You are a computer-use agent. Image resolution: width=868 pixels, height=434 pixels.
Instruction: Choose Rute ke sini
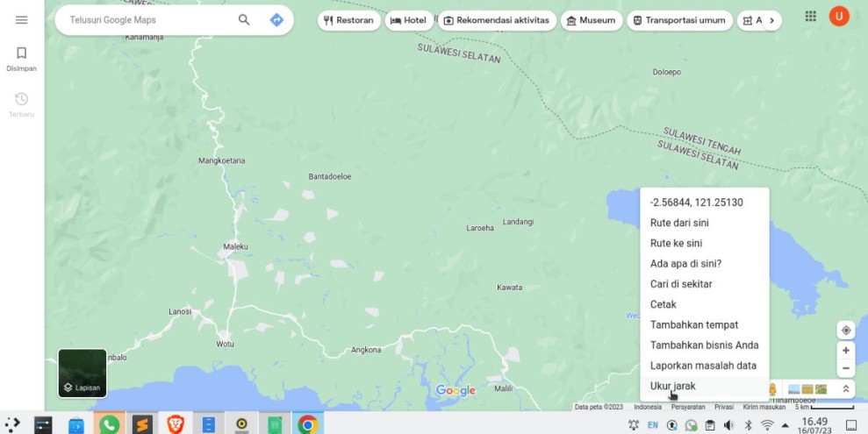(705, 243)
